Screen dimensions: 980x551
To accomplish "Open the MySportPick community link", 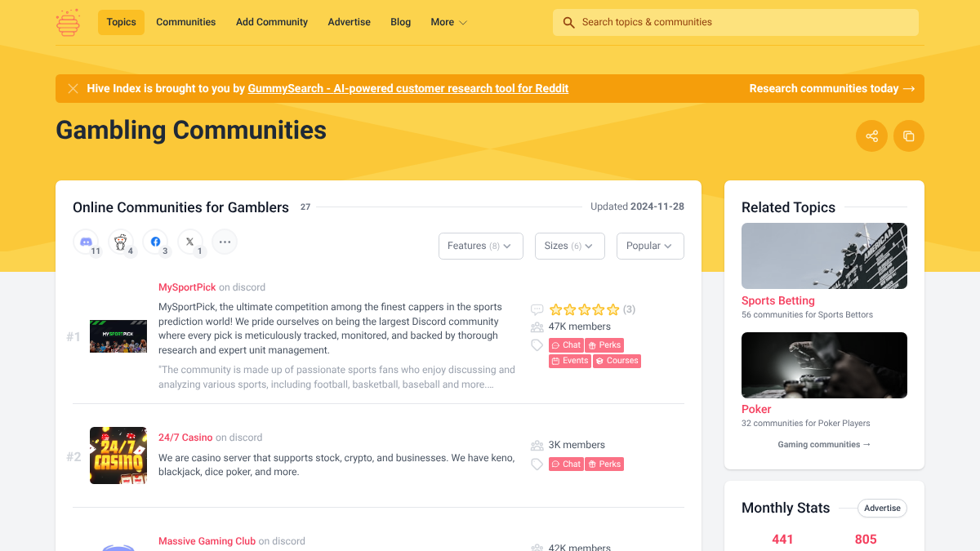I will coord(187,287).
